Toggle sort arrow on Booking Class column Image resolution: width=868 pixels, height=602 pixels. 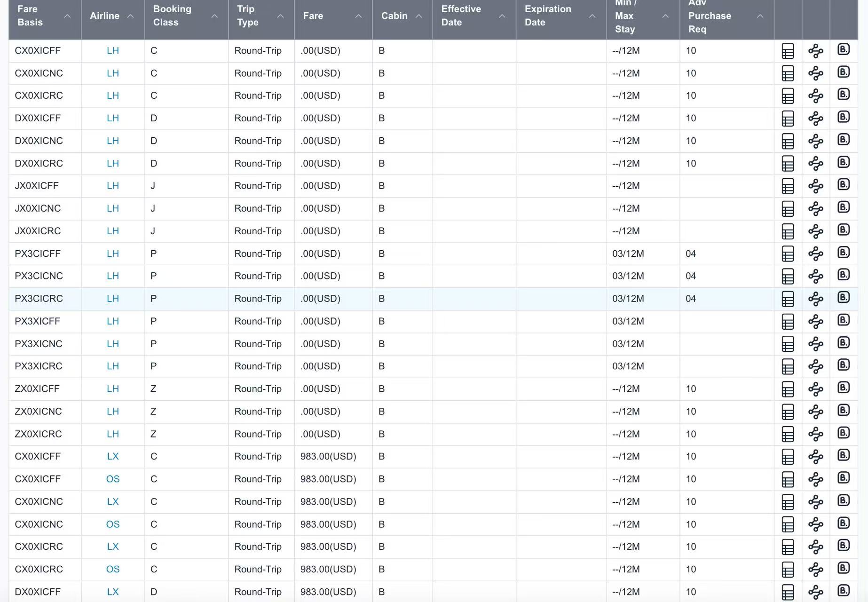point(214,16)
